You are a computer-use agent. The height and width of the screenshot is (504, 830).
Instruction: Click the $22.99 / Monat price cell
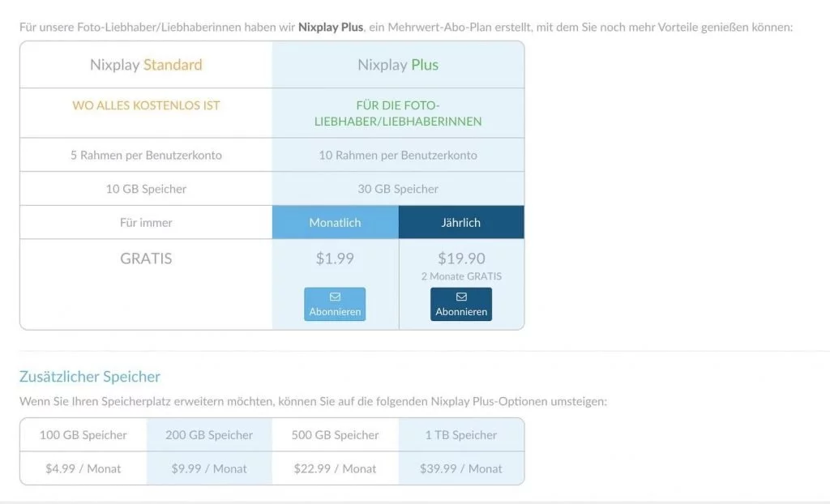335,468
